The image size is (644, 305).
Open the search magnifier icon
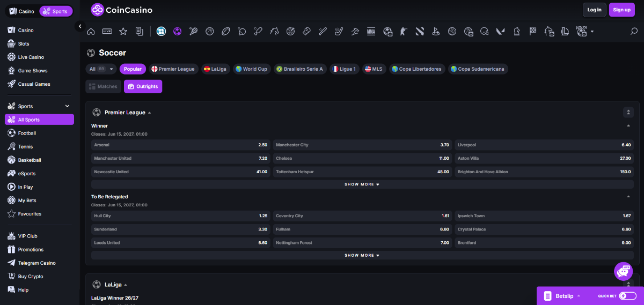point(634,32)
